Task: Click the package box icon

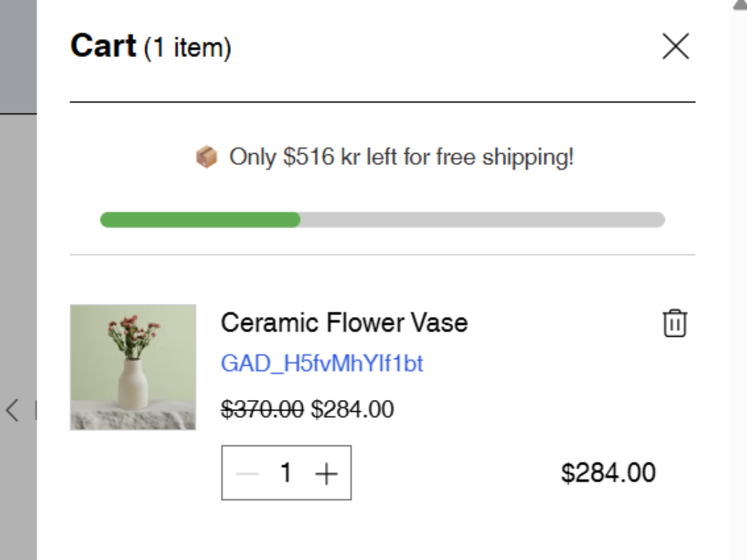Action: pos(207,158)
